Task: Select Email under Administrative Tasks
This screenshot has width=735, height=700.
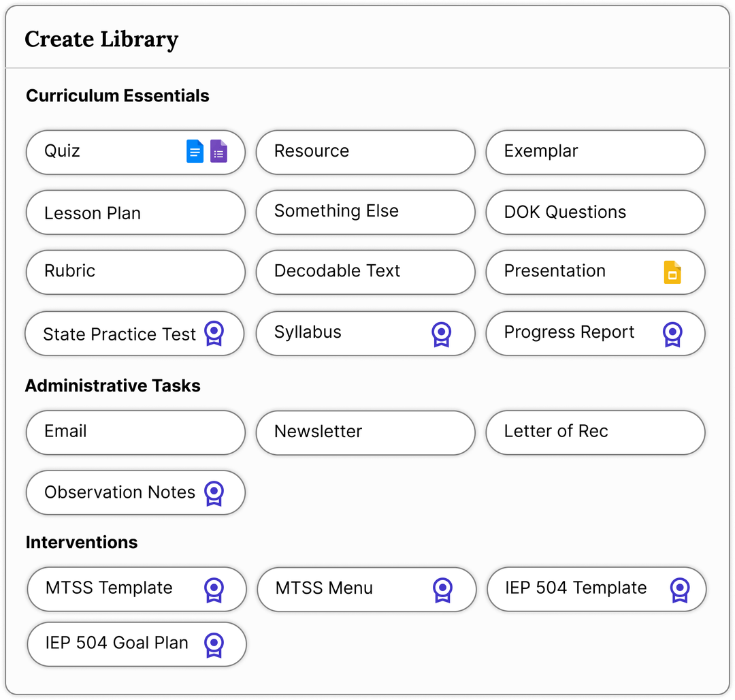Action: (x=135, y=432)
